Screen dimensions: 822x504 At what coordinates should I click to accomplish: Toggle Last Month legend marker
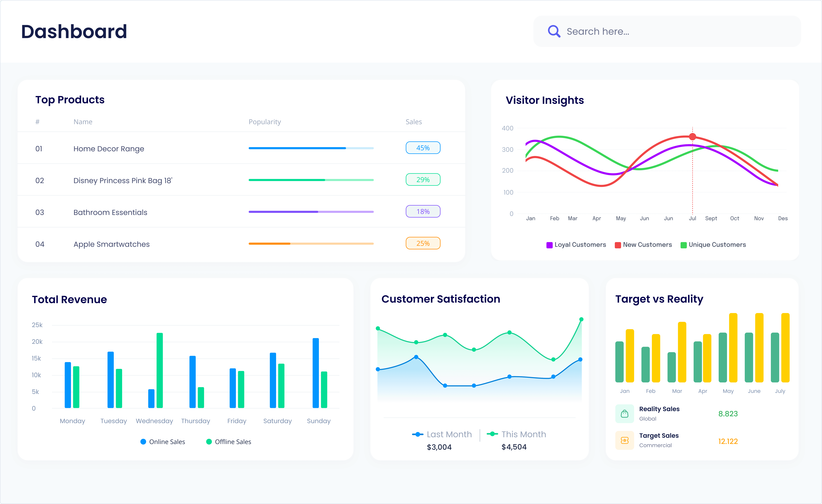(417, 434)
